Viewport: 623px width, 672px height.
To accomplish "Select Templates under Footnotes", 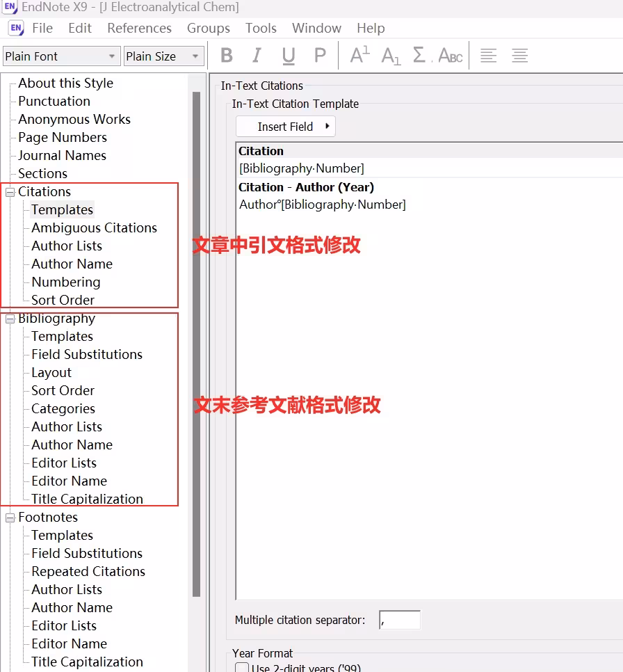I will pos(62,535).
